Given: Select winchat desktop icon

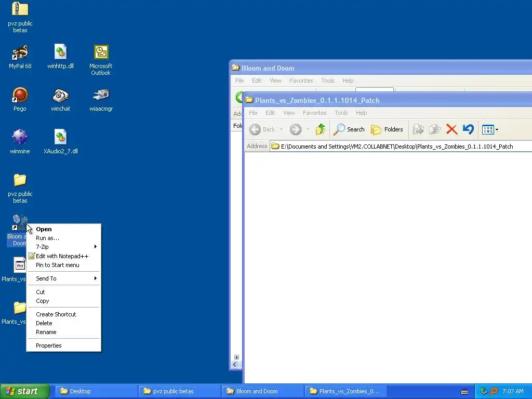Looking at the screenshot, I should point(60,95).
